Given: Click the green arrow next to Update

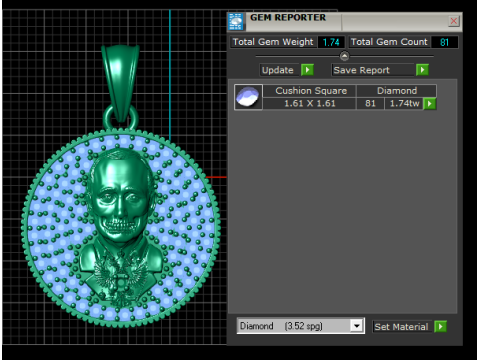Looking at the screenshot, I should [307, 70].
